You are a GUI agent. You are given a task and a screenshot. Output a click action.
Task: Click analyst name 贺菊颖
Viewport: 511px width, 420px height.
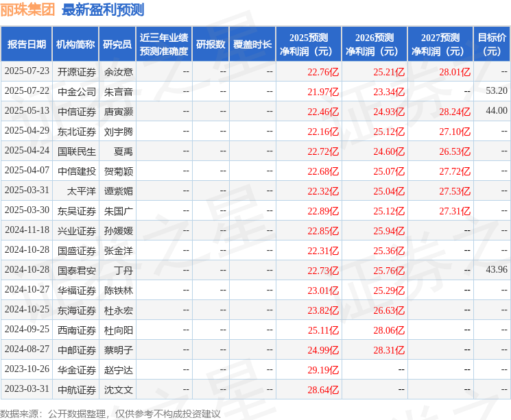click(118, 171)
